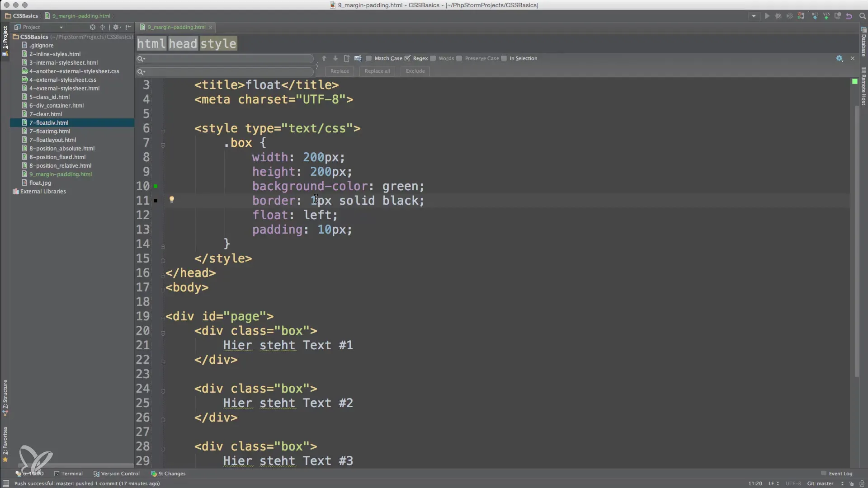
Task: Toggle the 1: Project side tab
Action: point(5,41)
